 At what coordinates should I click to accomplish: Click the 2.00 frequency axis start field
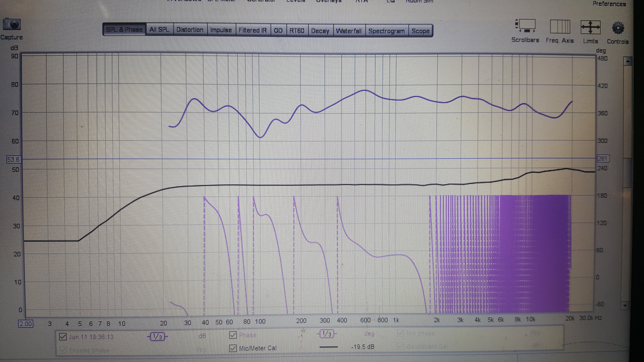pos(25,324)
